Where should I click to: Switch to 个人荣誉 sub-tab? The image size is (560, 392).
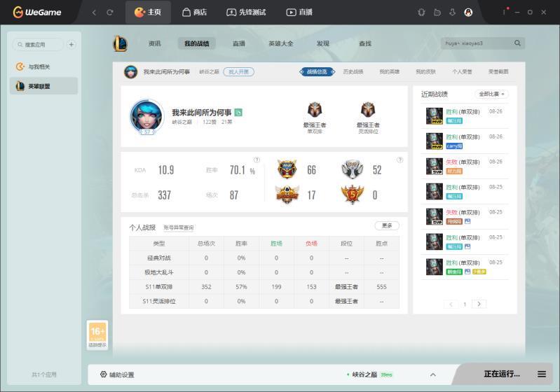click(x=462, y=71)
